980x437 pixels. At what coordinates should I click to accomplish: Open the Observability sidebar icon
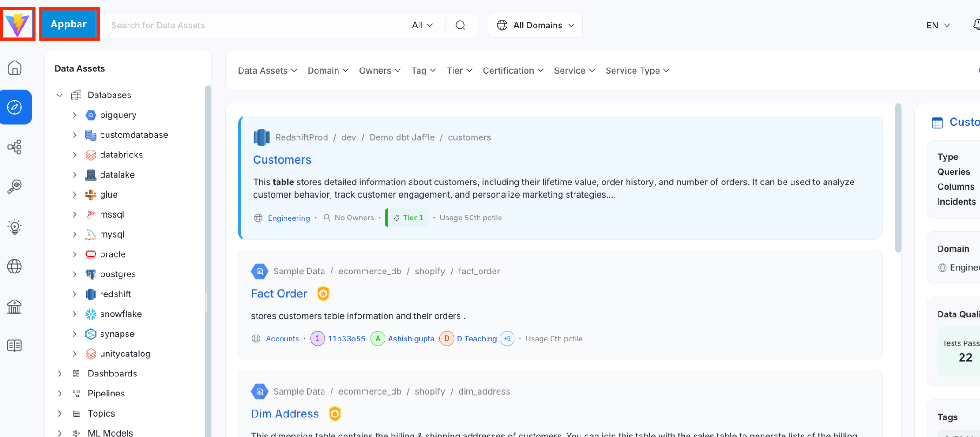click(15, 187)
